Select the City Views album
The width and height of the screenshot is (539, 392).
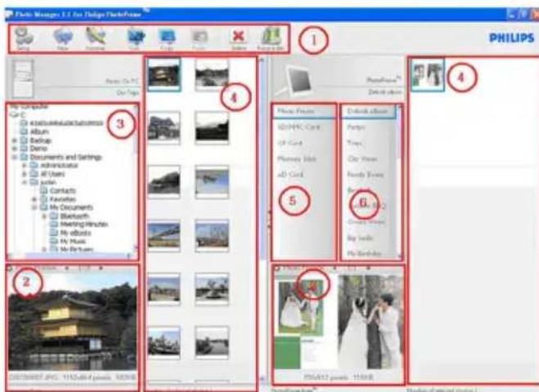click(362, 159)
